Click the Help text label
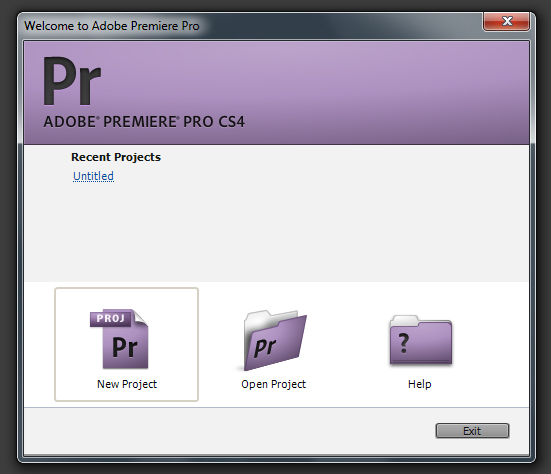Image resolution: width=551 pixels, height=474 pixels. tap(420, 384)
